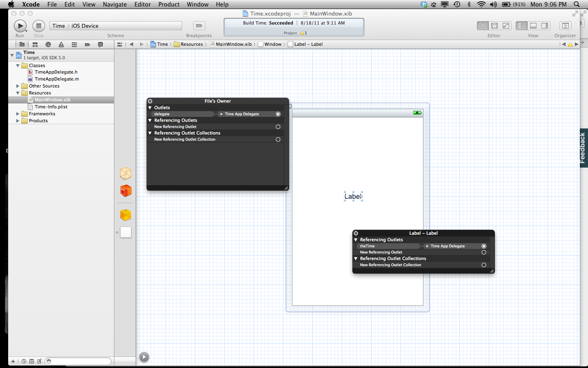Click the Resources folder in the jump bar
588x368 pixels.
tap(188, 44)
